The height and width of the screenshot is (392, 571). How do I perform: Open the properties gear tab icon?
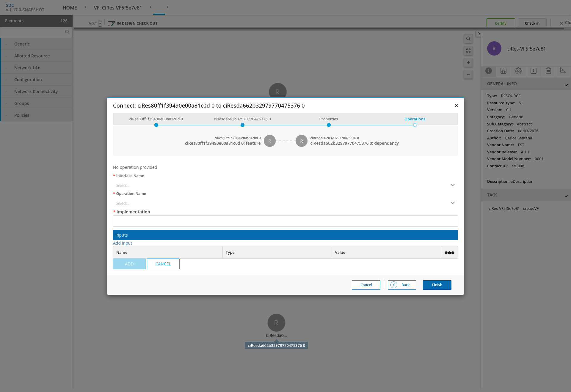[x=518, y=71]
